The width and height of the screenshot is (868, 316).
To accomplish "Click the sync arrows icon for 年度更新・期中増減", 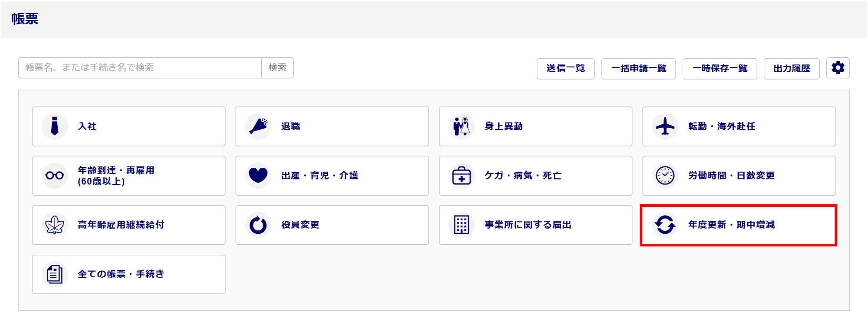I will [665, 225].
